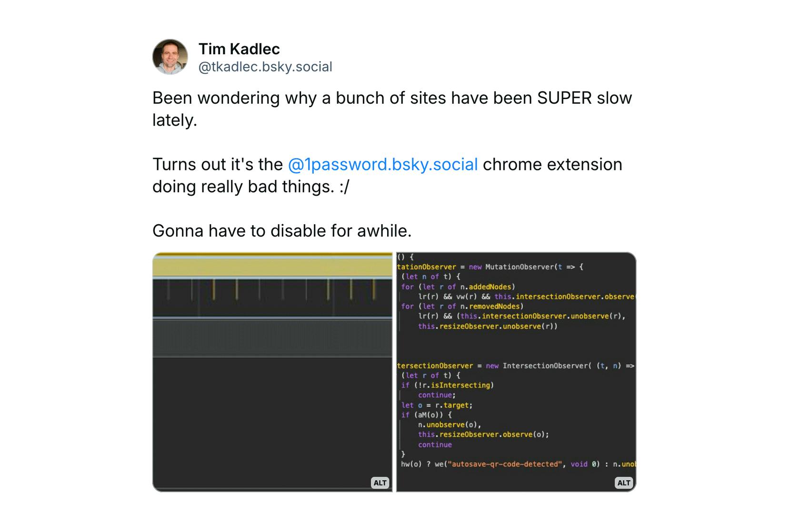Click the "let o = r.target;" code line
This screenshot has width=810, height=532.
[437, 405]
